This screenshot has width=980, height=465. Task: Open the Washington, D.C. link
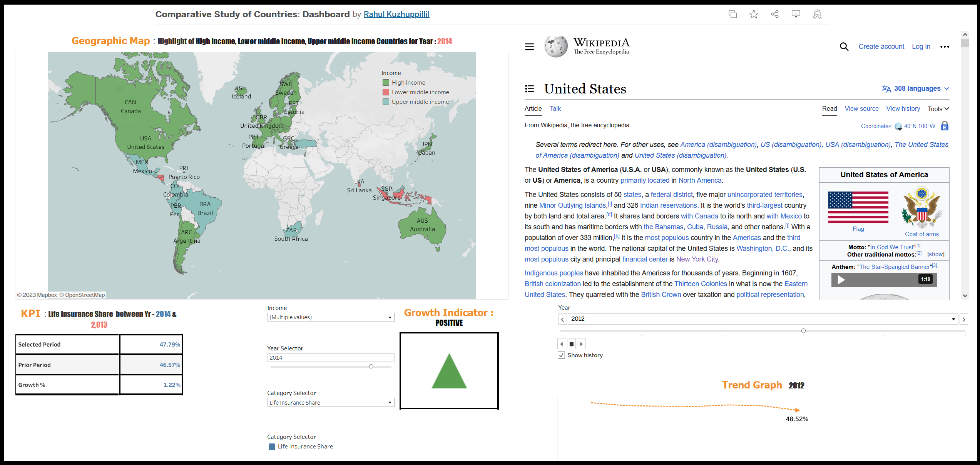[763, 248]
